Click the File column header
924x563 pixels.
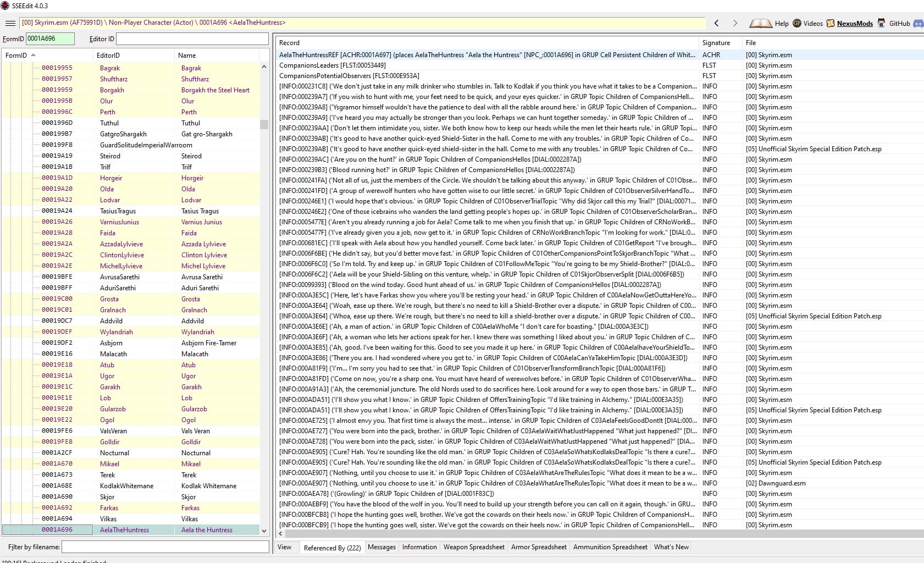[833, 42]
